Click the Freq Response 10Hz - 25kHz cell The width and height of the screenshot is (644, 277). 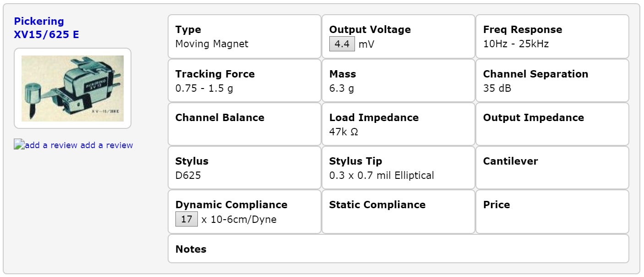(x=552, y=37)
